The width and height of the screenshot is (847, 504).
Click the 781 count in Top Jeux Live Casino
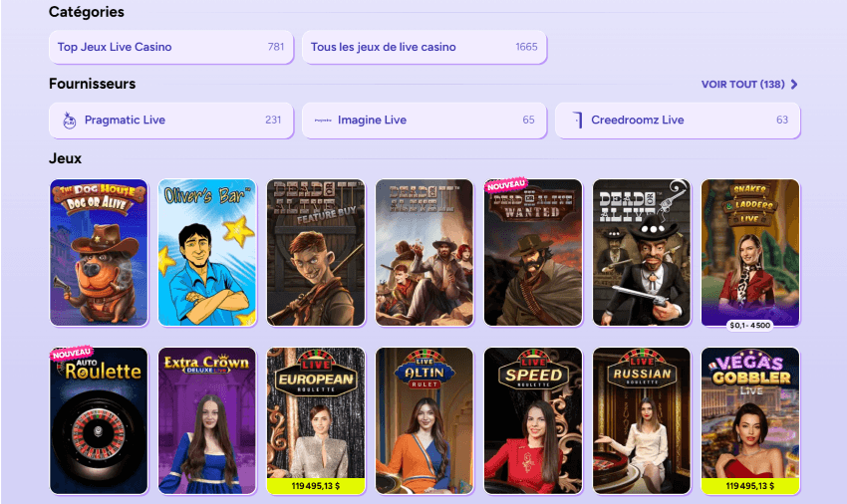[275, 47]
